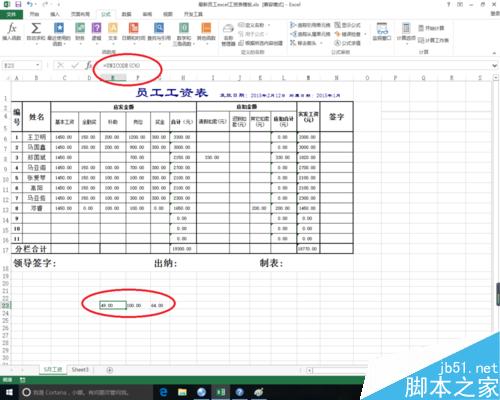Image resolution: width=500 pixels, height=400 pixels.
Task: Click Trace Precedents
Action: pos(310,25)
